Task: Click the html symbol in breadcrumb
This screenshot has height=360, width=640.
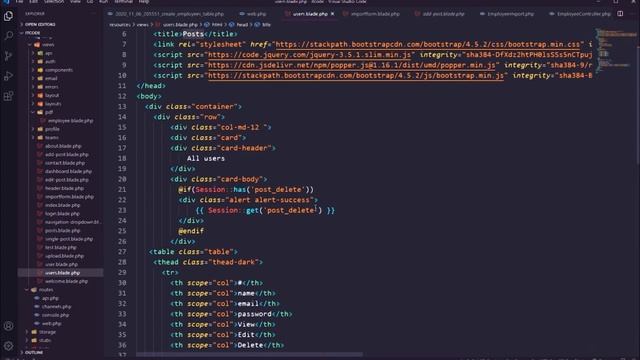Action: tap(214, 25)
